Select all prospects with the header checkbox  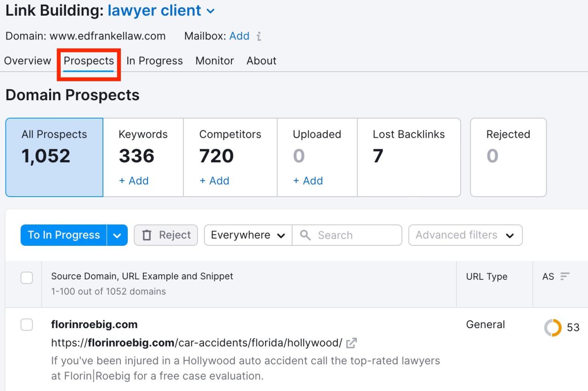click(27, 278)
